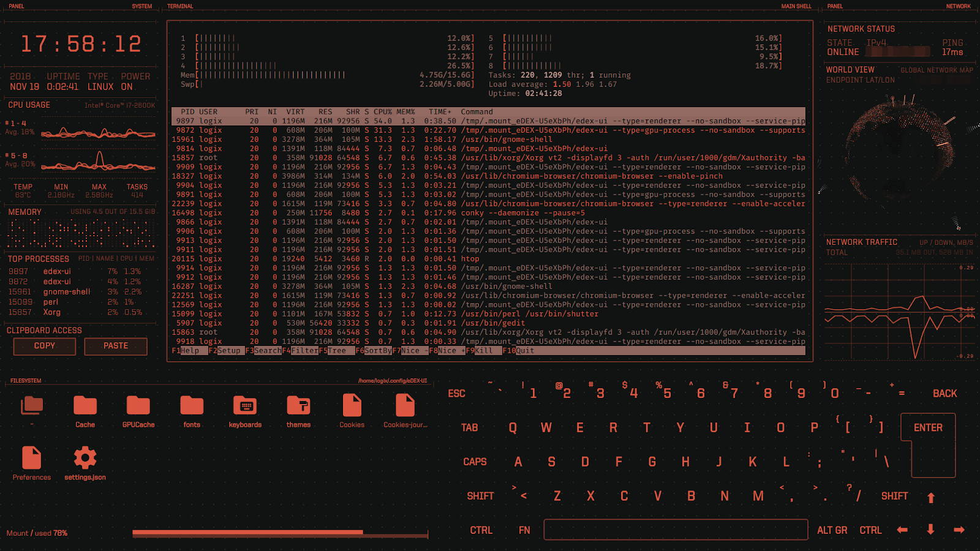Toggle the left SHIFT key

[480, 497]
